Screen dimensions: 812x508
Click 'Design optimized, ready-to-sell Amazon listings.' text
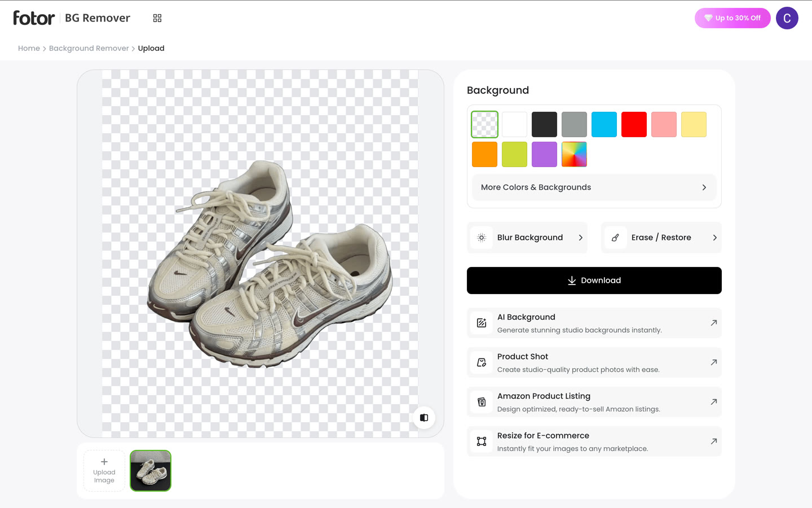point(579,409)
